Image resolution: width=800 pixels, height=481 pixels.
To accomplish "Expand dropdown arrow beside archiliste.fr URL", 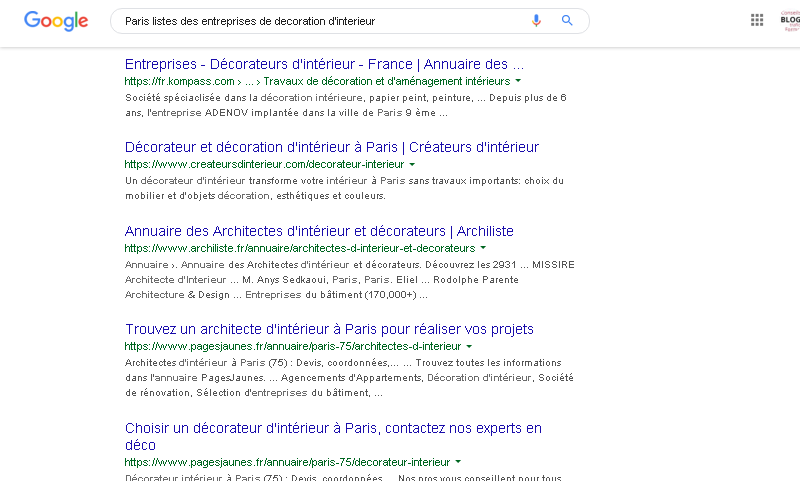I will [483, 248].
